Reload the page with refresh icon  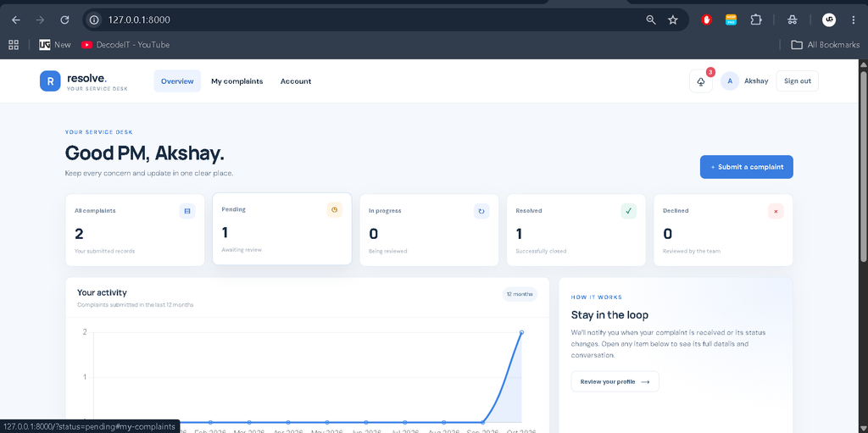tap(64, 20)
